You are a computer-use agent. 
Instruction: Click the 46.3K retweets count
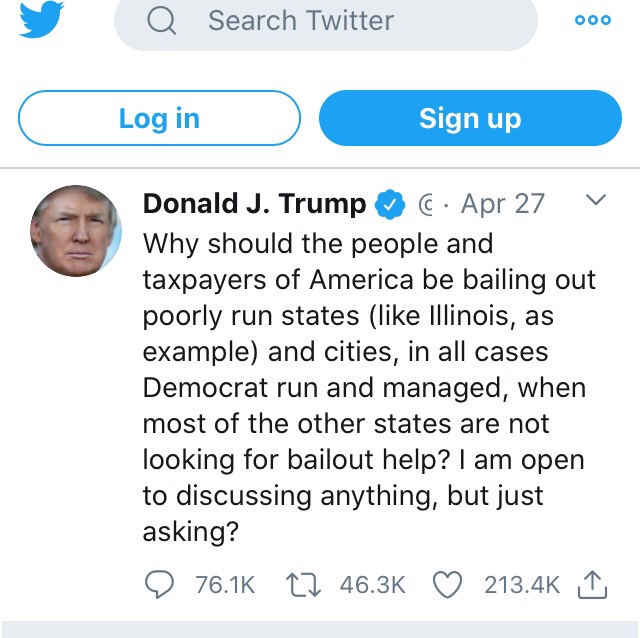coord(372,585)
